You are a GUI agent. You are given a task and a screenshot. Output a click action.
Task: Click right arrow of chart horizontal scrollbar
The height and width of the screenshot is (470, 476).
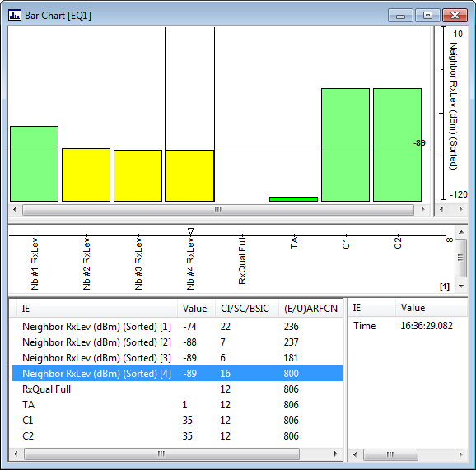[422, 209]
